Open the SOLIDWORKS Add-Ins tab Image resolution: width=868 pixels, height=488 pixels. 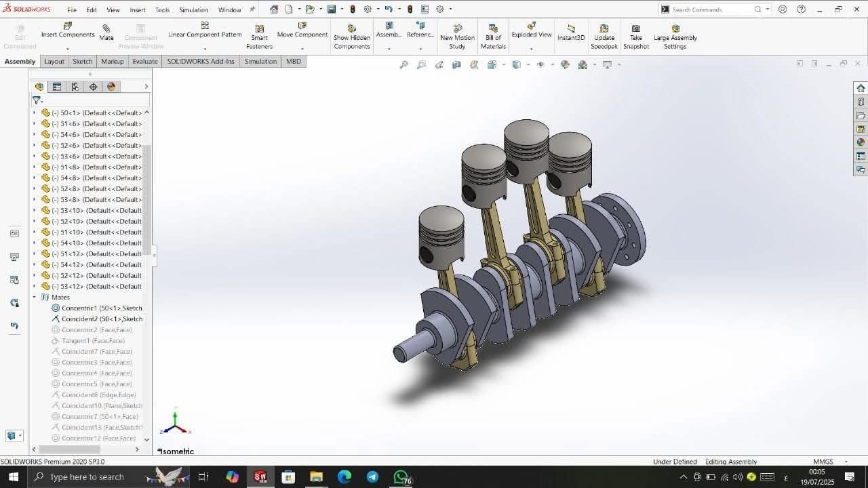pyautogui.click(x=201, y=61)
